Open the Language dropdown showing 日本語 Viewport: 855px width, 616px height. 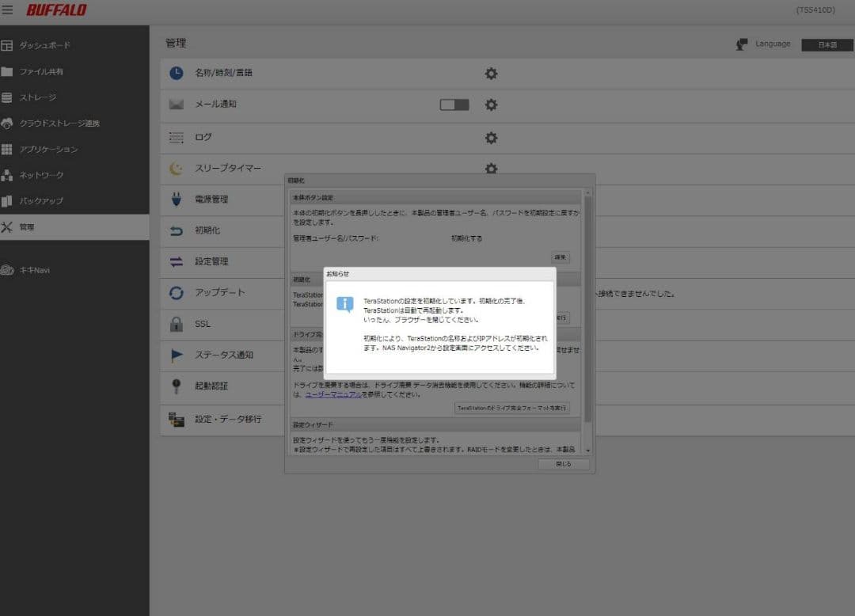pyautogui.click(x=826, y=45)
